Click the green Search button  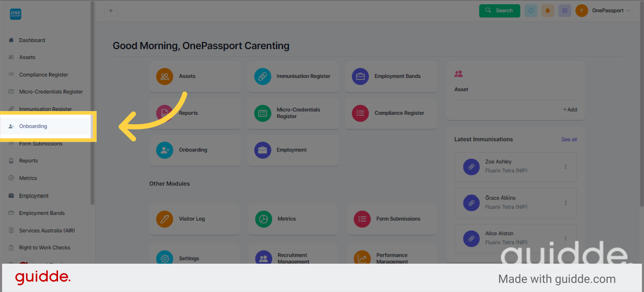click(x=500, y=10)
